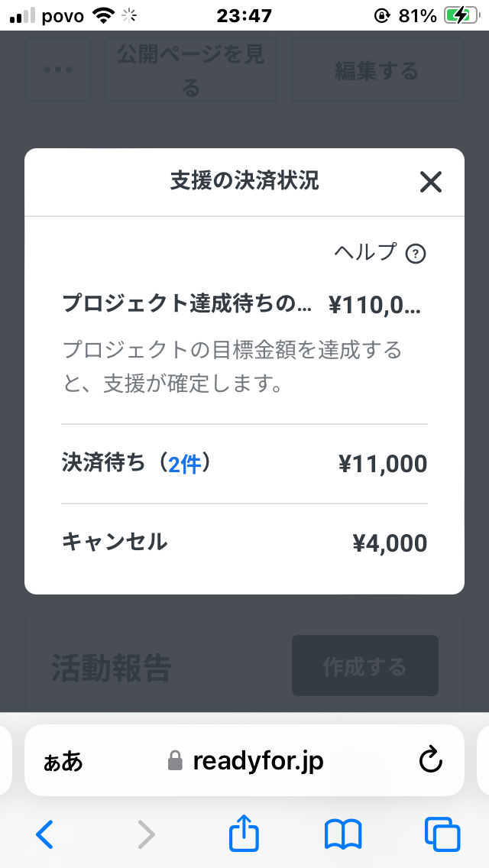Show open tabs in Safari
Viewport: 489px width, 868px height.
click(442, 834)
